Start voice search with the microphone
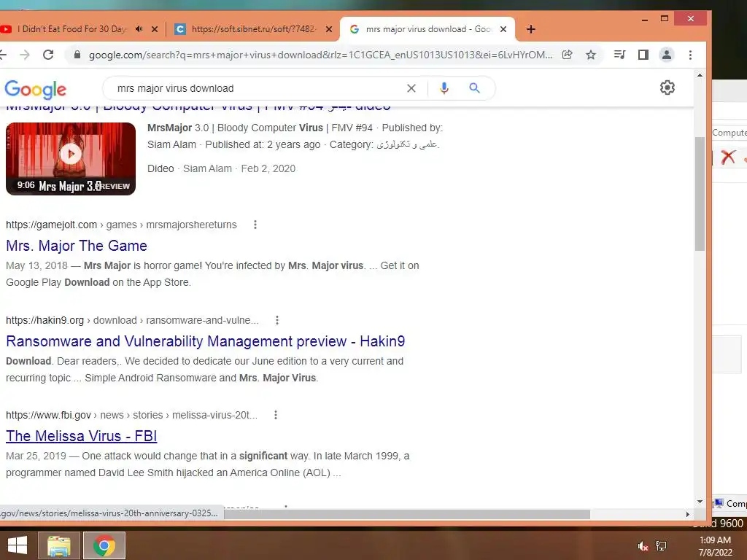 [x=444, y=88]
